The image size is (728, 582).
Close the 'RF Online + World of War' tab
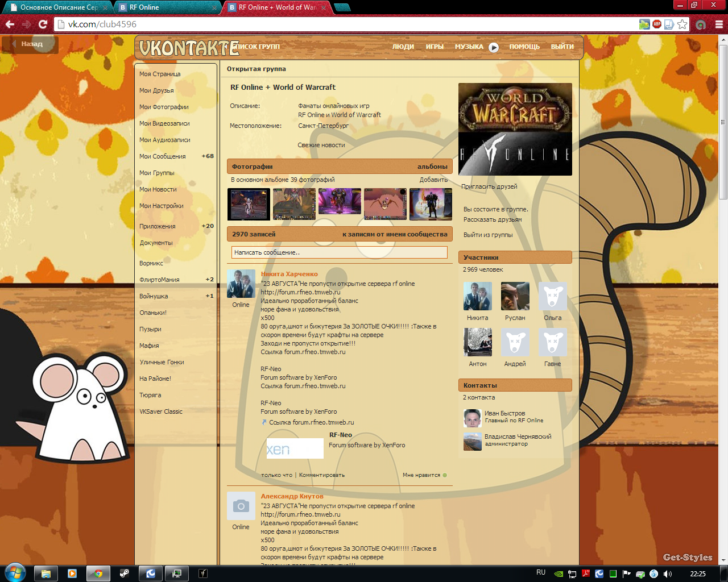click(x=324, y=7)
